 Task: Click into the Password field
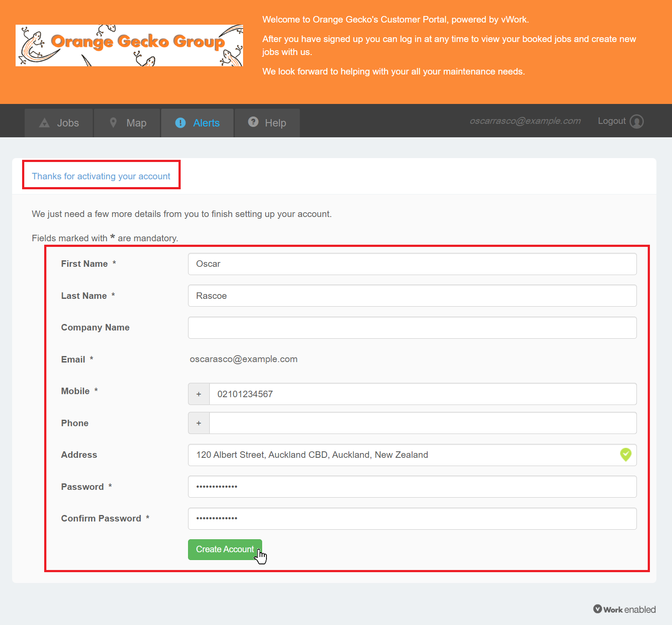pyautogui.click(x=412, y=486)
